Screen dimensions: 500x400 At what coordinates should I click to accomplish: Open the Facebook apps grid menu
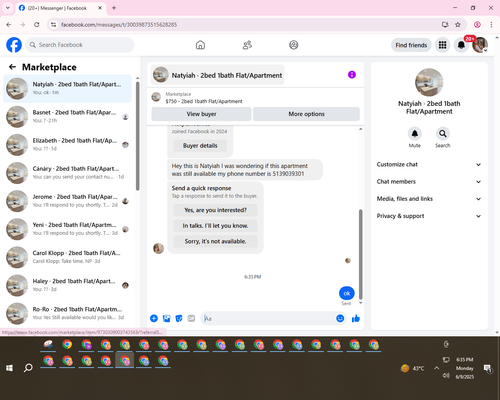click(x=442, y=45)
